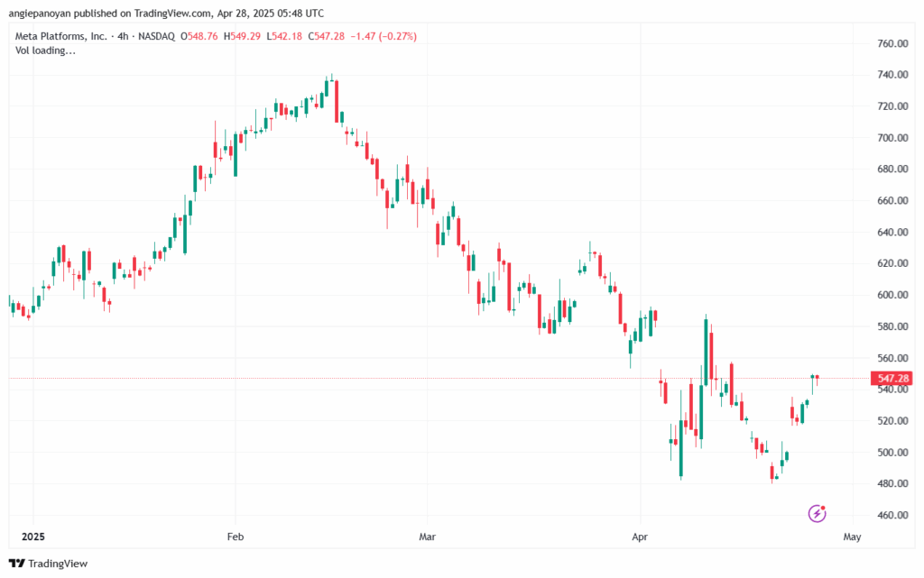Click the high price value H549.29
This screenshot has height=578, width=924.
pos(241,36)
